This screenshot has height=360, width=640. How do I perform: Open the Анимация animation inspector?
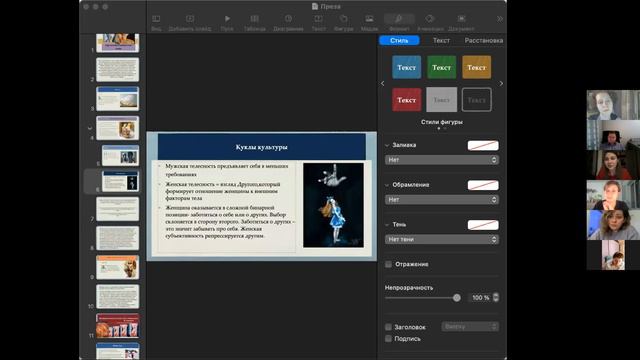430,19
